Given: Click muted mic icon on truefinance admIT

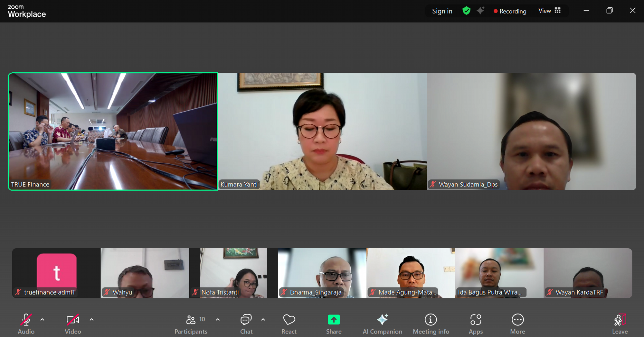Looking at the screenshot, I should coord(18,292).
